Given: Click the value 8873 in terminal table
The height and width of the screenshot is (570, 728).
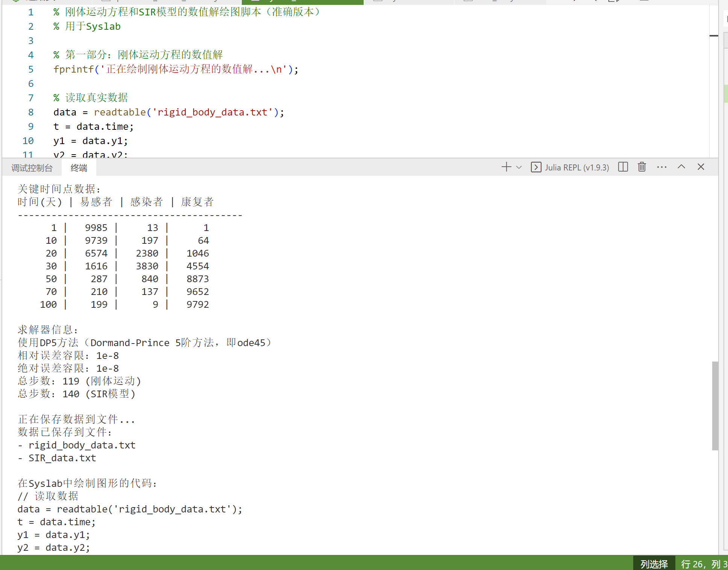Looking at the screenshot, I should click(x=198, y=279).
